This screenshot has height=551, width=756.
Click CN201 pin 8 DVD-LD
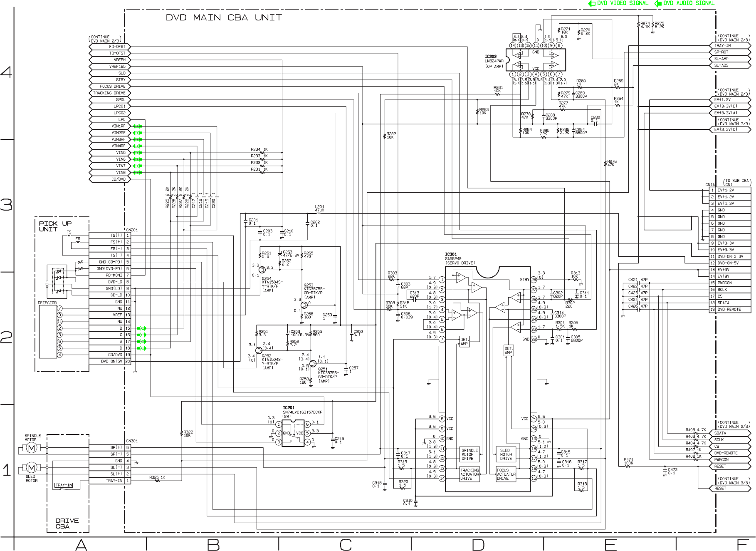110,282
